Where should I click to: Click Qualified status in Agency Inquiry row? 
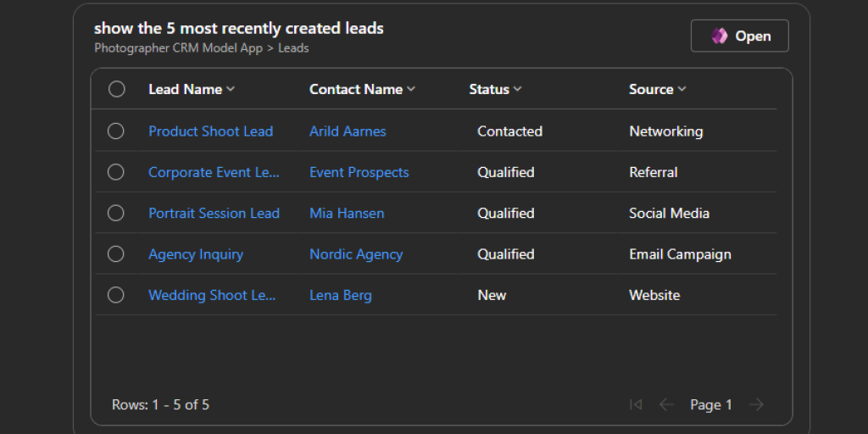coord(506,254)
